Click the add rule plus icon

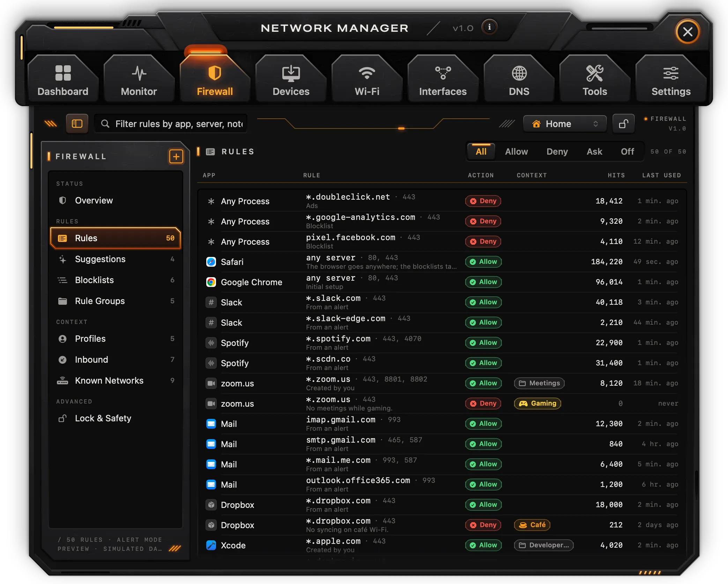point(176,156)
